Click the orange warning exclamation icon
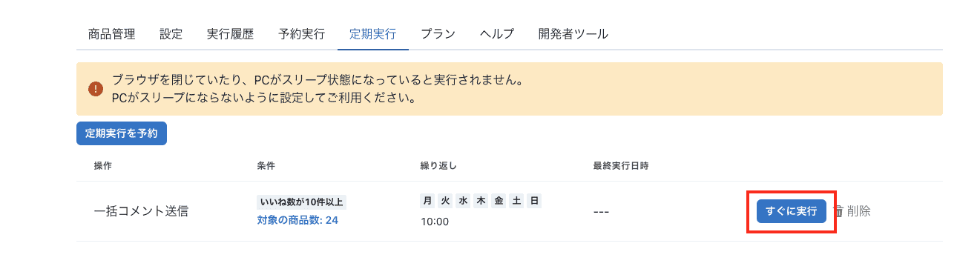This screenshot has width=980, height=269. [96, 89]
